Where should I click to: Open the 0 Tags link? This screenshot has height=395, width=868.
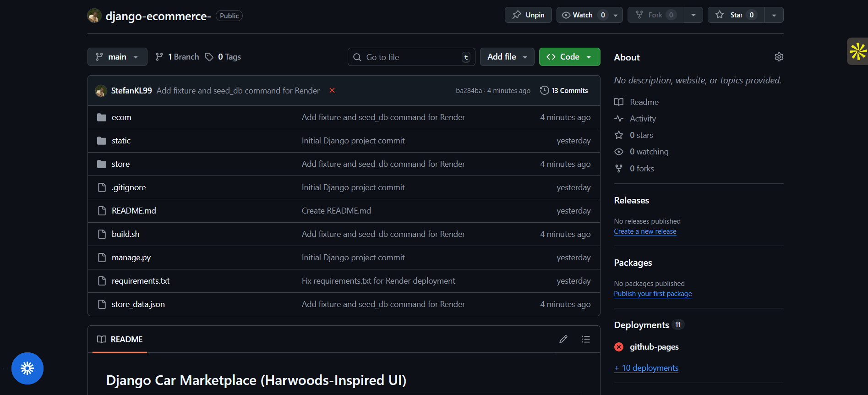(223, 57)
